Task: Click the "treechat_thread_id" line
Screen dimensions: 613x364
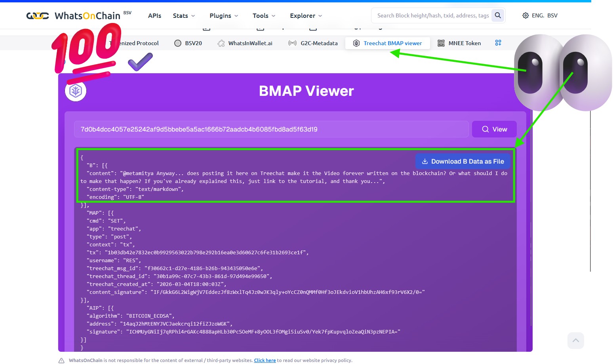Action: click(x=179, y=276)
